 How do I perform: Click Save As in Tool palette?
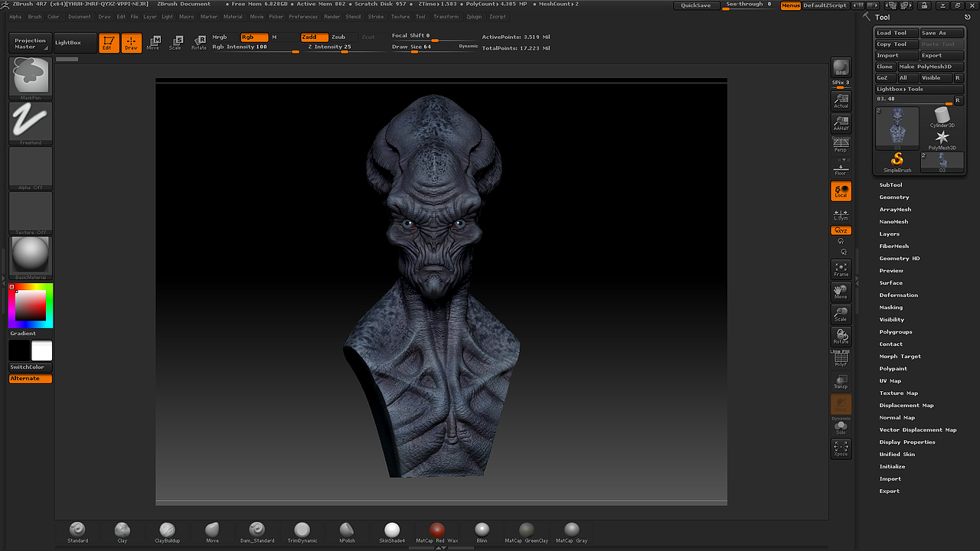[942, 33]
